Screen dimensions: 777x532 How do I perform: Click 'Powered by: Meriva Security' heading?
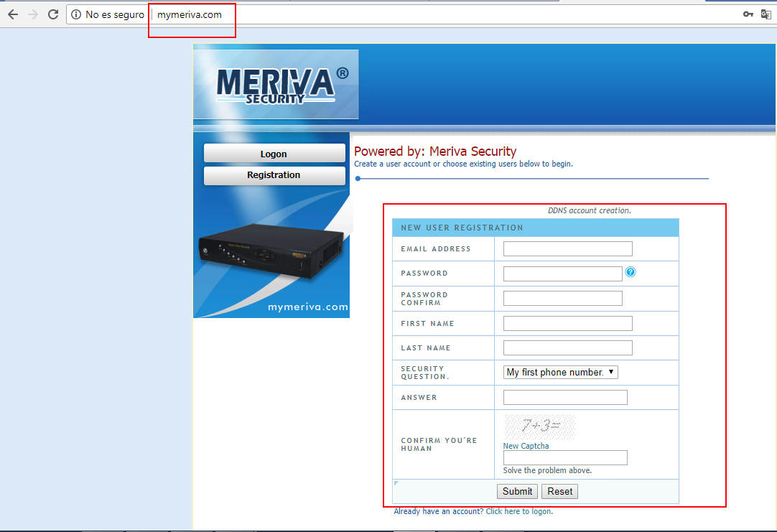(x=435, y=151)
